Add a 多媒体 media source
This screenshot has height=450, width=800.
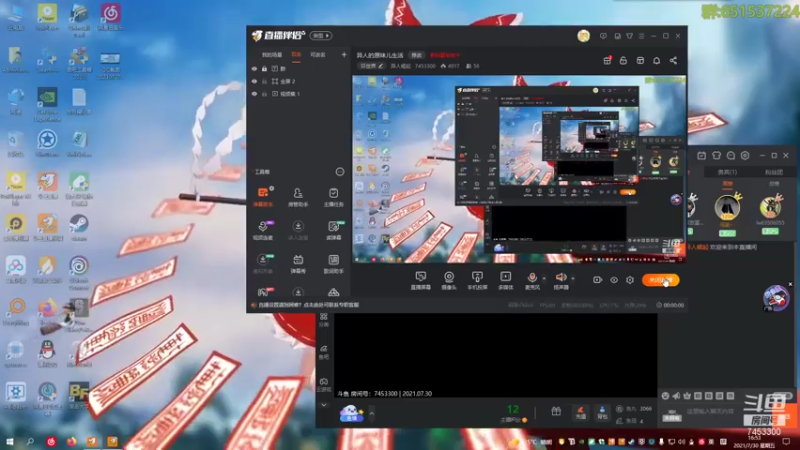pos(505,280)
